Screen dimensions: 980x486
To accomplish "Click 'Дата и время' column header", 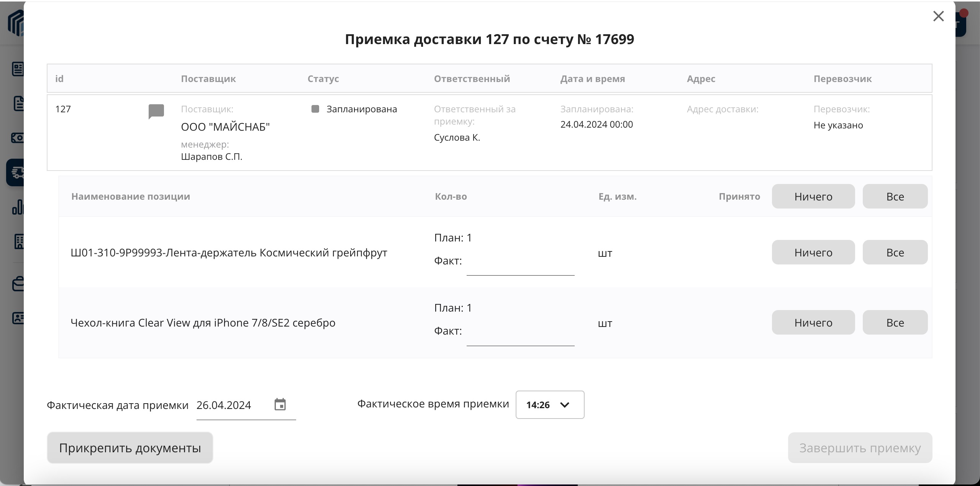I will [x=592, y=79].
